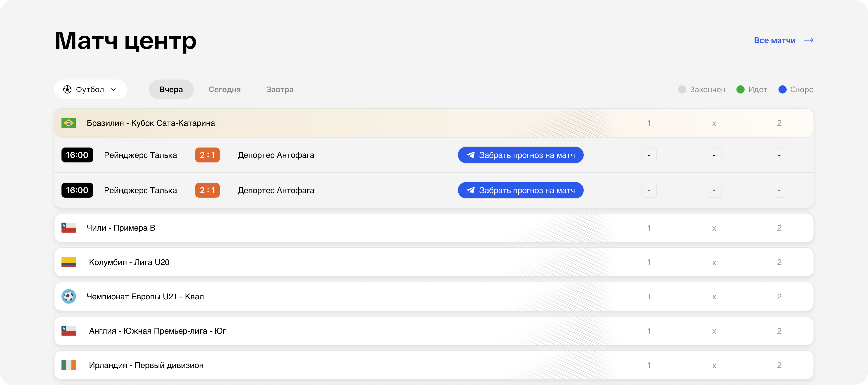Expand the Чили - Примера B league

[x=434, y=228]
